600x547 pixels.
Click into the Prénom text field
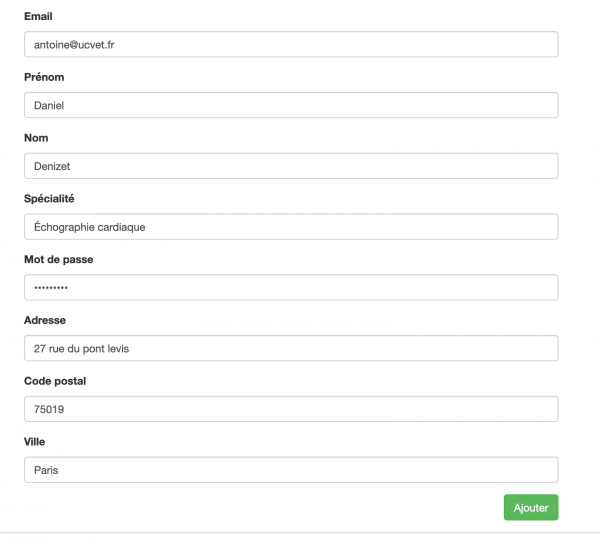[290, 105]
